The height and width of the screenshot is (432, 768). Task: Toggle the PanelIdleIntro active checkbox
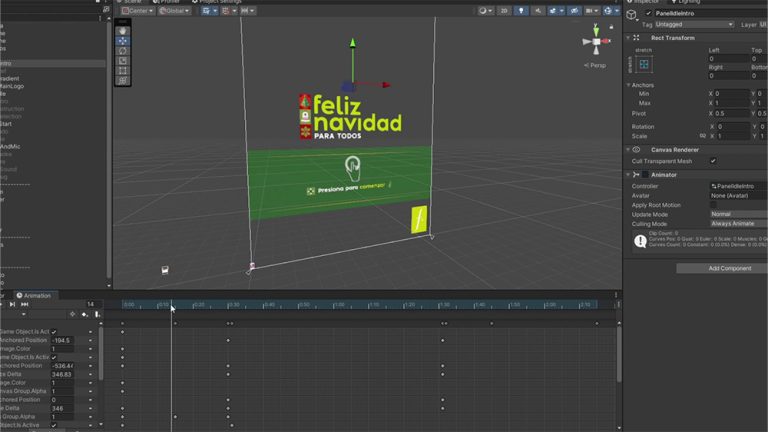[x=647, y=13]
